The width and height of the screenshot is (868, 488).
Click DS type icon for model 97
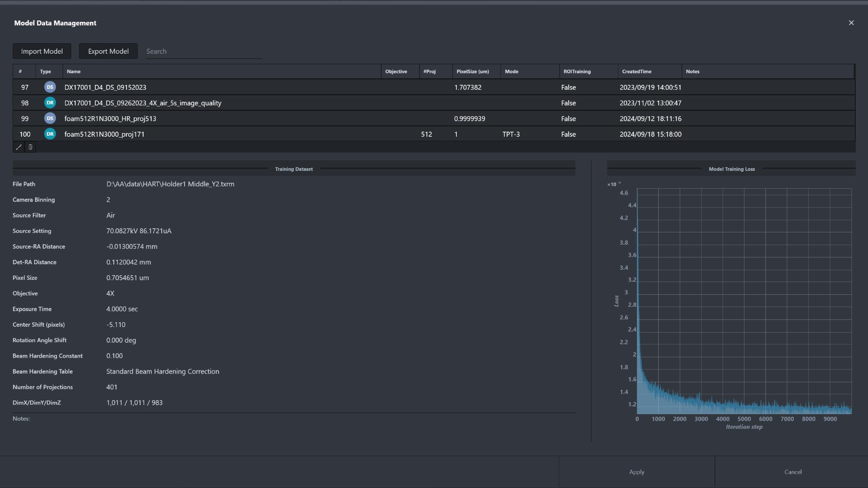pos(50,87)
